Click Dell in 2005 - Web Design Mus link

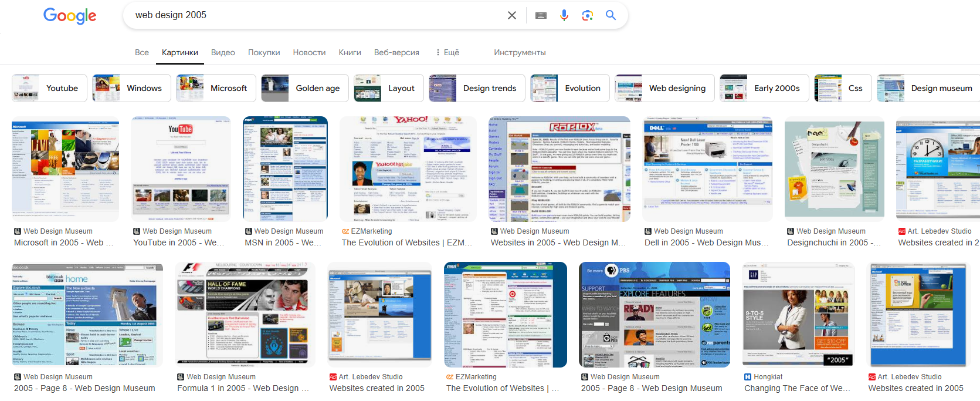click(x=706, y=242)
